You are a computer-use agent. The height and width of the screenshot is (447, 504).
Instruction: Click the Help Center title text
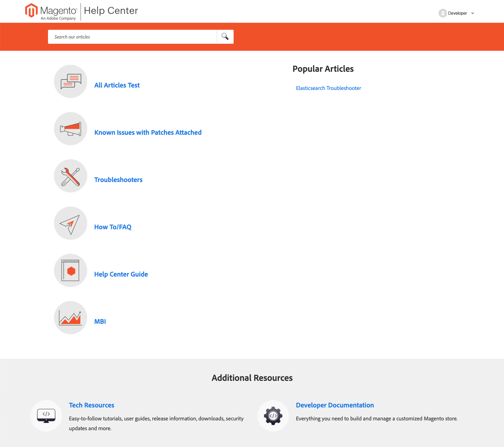pos(111,11)
